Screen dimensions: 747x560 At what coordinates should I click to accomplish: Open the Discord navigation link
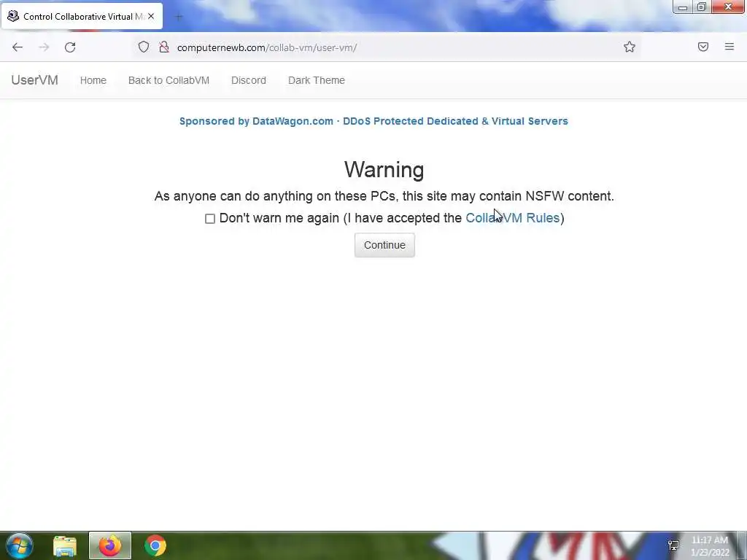click(x=249, y=80)
